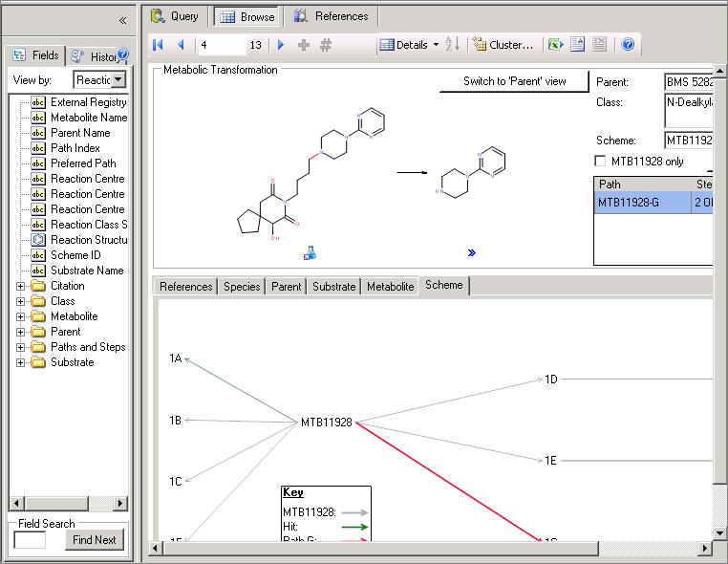Open the View by dropdown

(x=118, y=80)
